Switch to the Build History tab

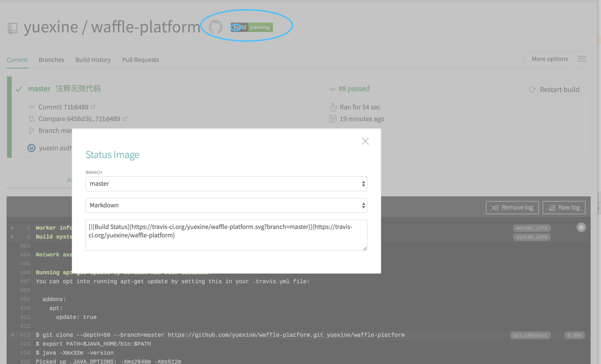[x=93, y=59]
